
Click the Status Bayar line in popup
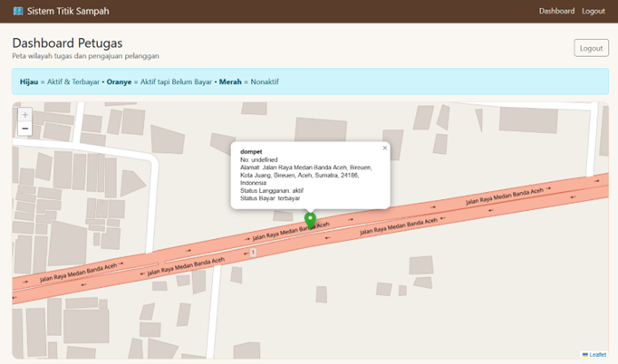[x=270, y=198]
